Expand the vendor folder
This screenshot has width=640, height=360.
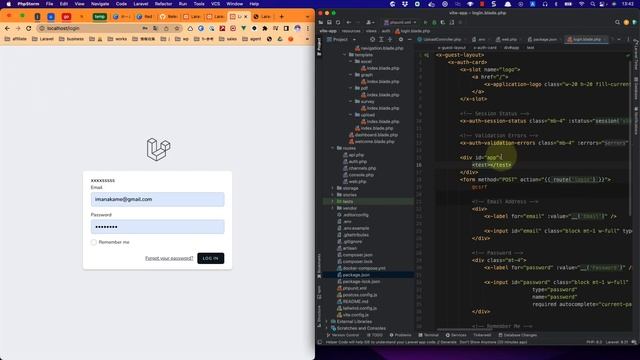click(x=333, y=208)
